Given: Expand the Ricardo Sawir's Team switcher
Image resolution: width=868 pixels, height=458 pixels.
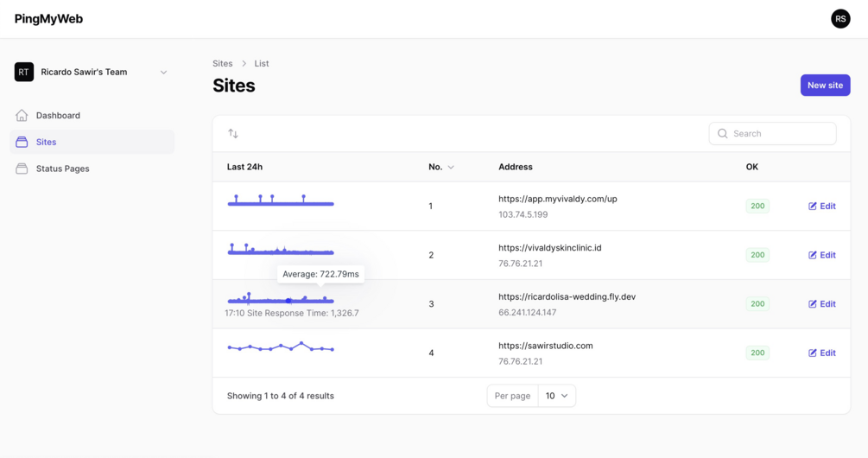Looking at the screenshot, I should point(163,73).
